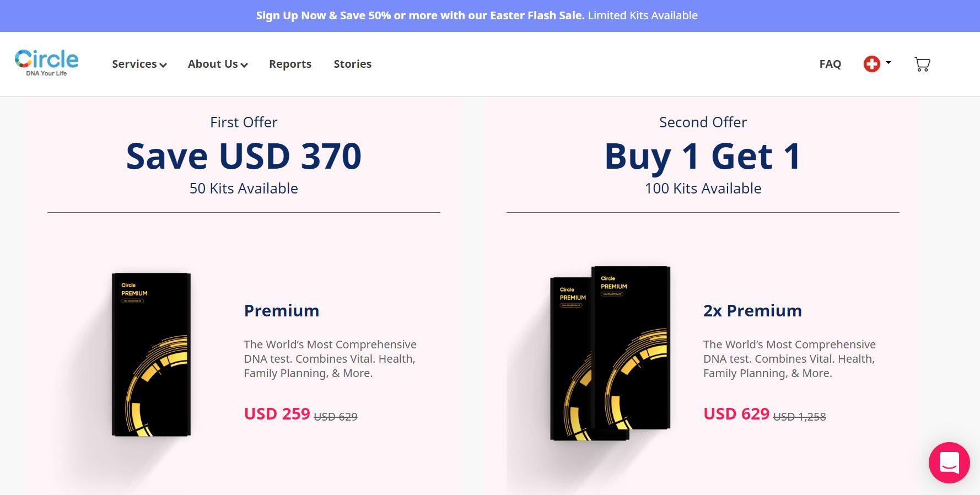Go to the Reports page
The height and width of the screenshot is (495, 980).
pyautogui.click(x=290, y=64)
